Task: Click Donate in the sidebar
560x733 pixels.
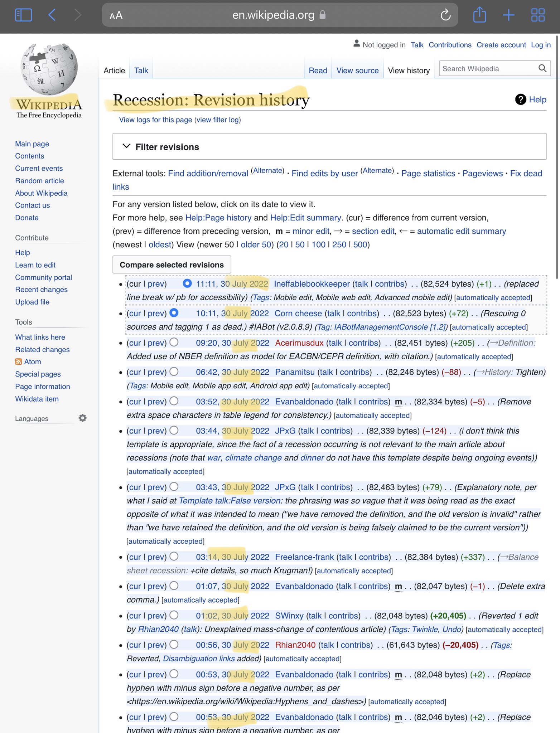Action: (x=27, y=218)
